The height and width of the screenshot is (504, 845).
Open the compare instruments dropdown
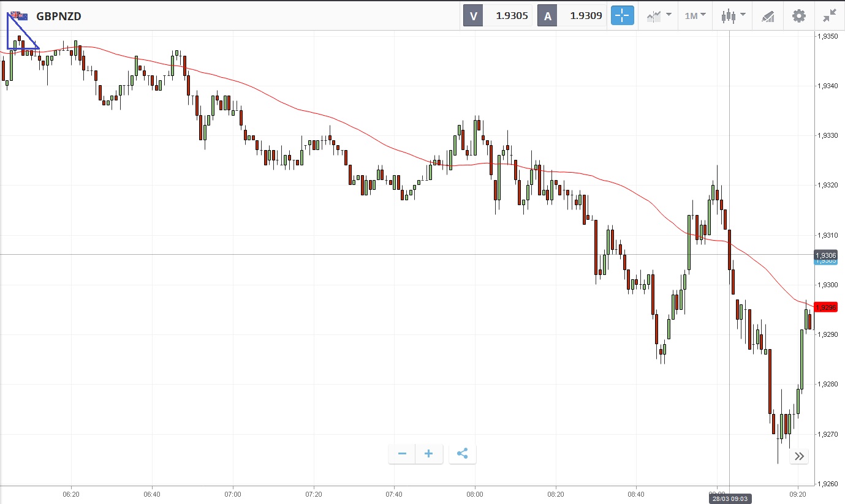[659, 16]
